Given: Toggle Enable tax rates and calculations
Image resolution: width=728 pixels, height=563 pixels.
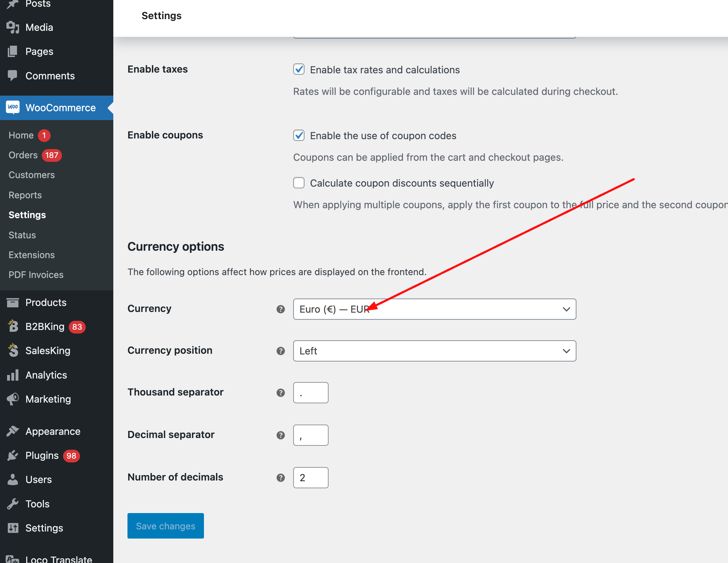Looking at the screenshot, I should pos(299,69).
